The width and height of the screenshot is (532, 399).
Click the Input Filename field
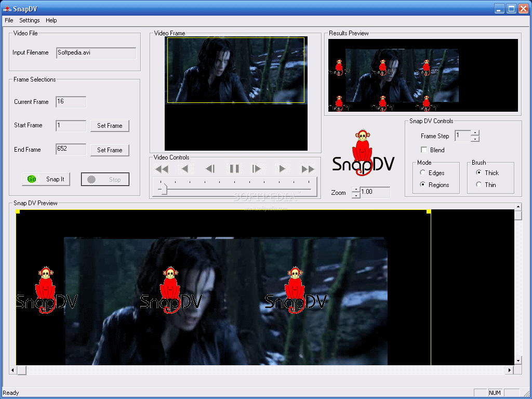tap(96, 53)
